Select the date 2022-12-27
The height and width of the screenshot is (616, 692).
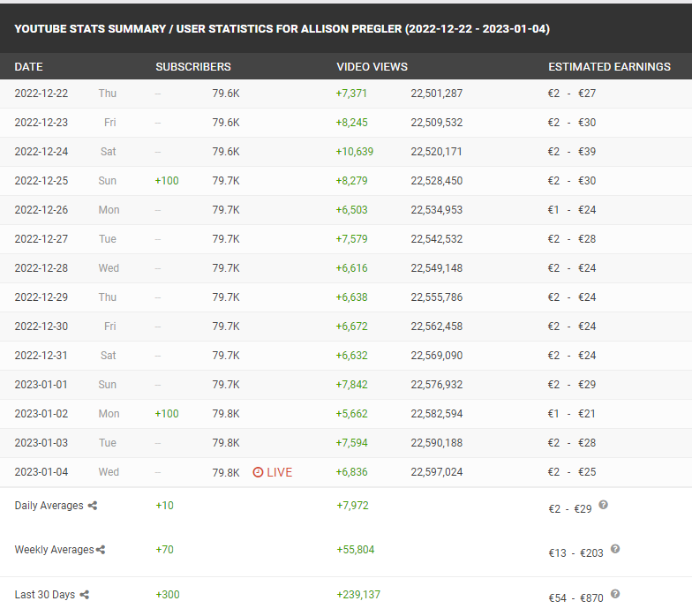click(41, 239)
